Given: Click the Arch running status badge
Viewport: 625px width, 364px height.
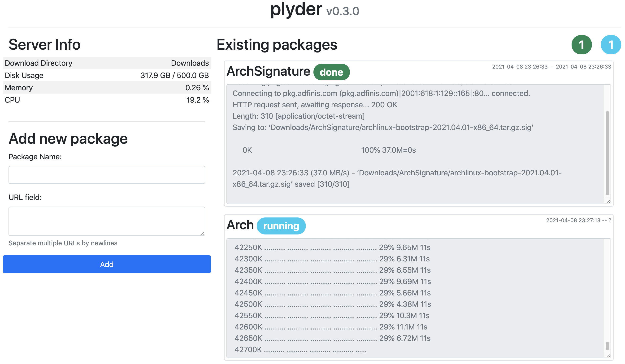Looking at the screenshot, I should [281, 226].
